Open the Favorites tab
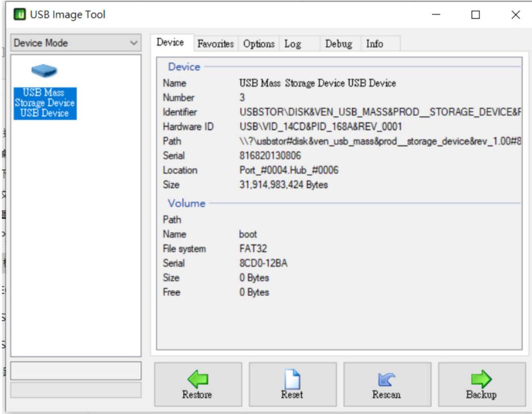This screenshot has height=414, width=532. coord(215,44)
